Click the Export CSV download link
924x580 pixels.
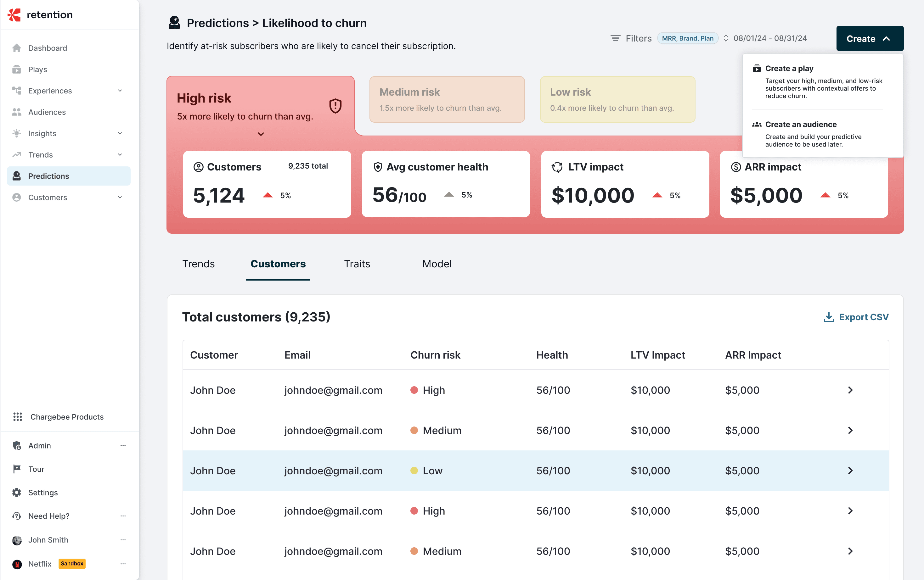pos(856,317)
